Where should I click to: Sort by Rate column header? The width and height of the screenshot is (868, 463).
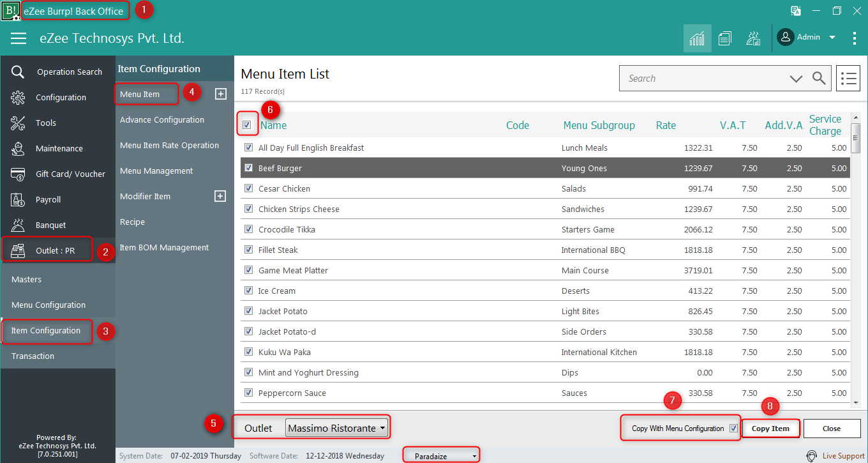point(666,125)
